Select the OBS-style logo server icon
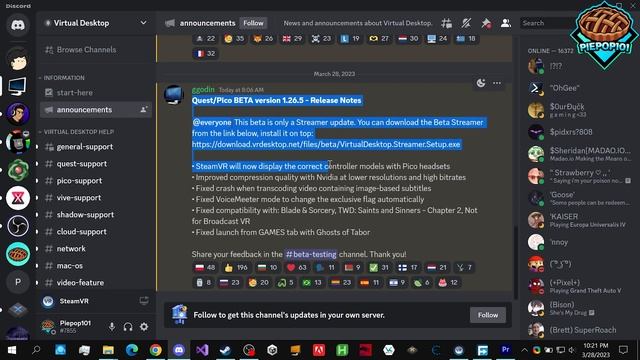 [18, 226]
